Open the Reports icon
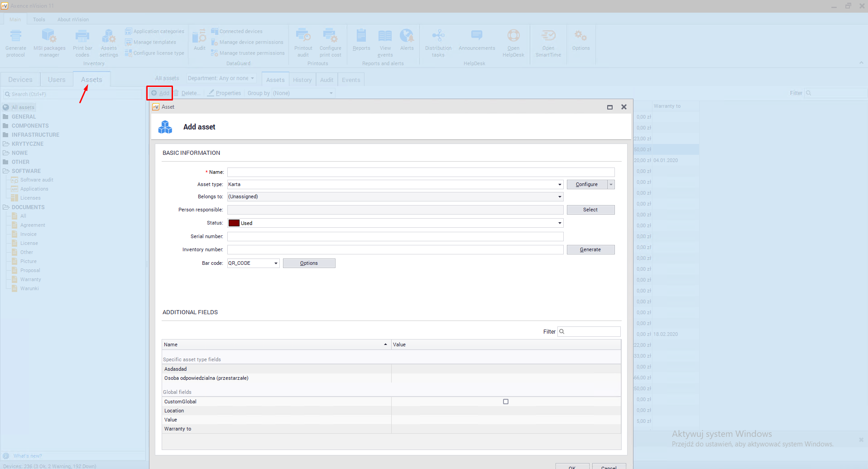The image size is (868, 469). [361, 36]
